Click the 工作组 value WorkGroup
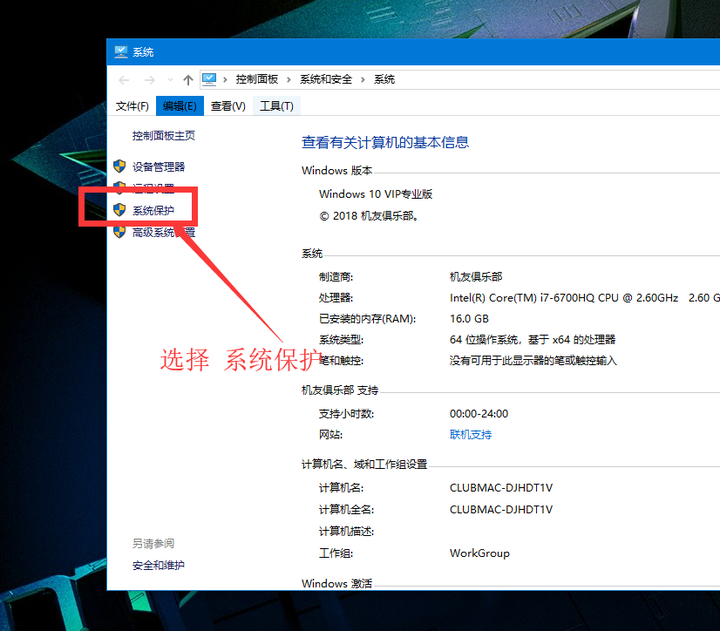The width and height of the screenshot is (720, 631). pyautogui.click(x=479, y=553)
